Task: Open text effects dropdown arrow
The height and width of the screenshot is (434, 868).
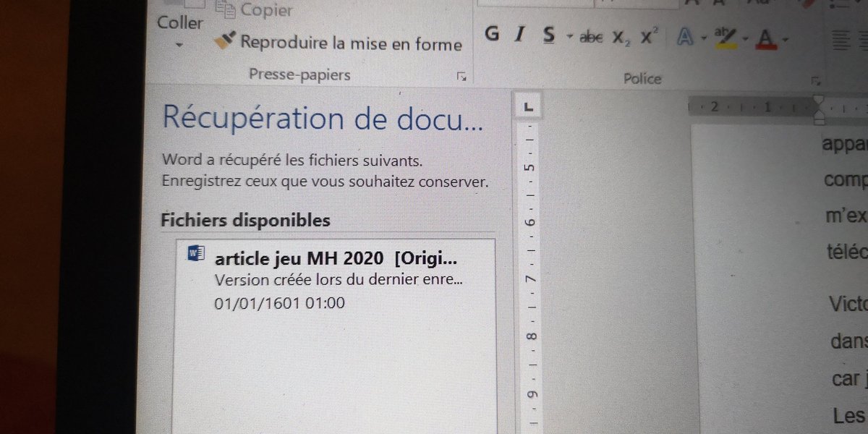Action: click(x=702, y=38)
